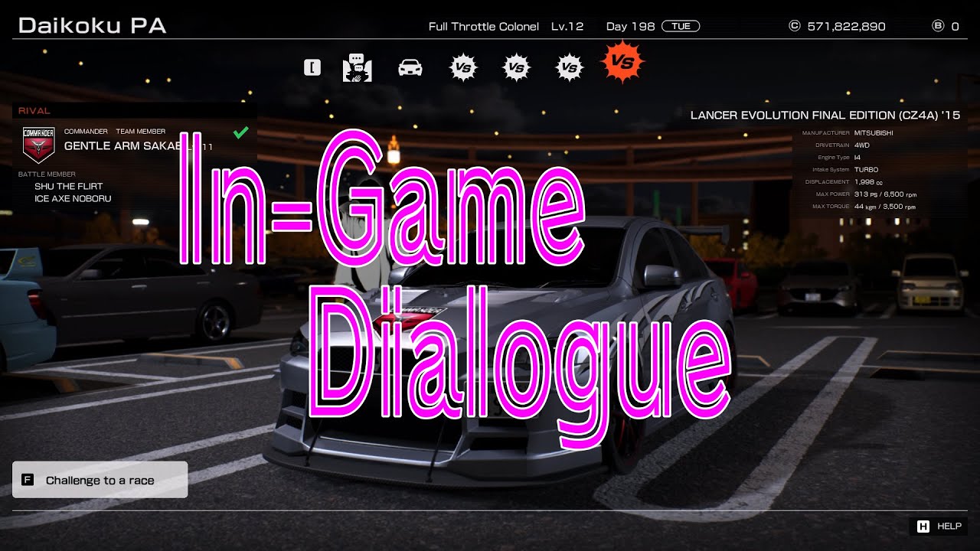Click the Lv.12 level indicator
Viewport: 980px width, 551px height.
(x=567, y=26)
